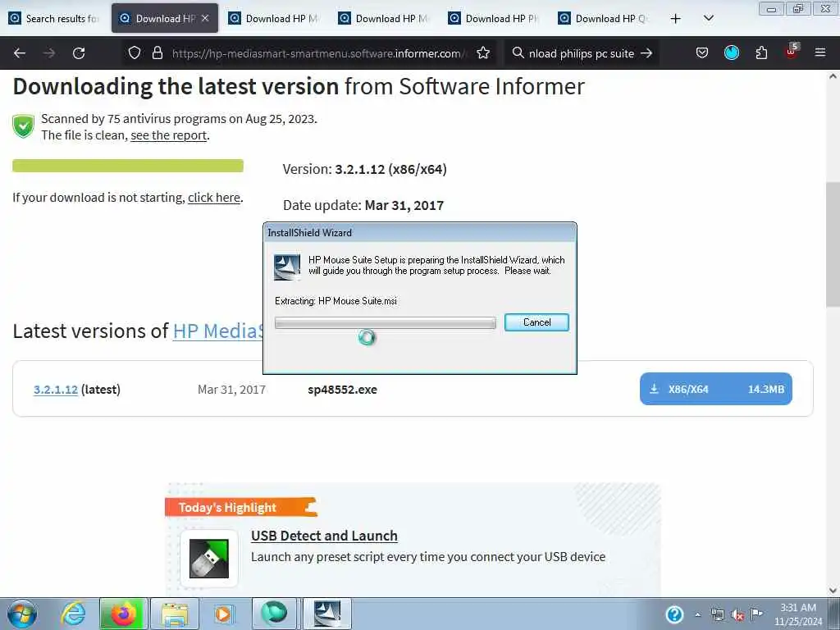This screenshot has height=630, width=840.
Task: Click the 'click here' download link
Action: 214,198
